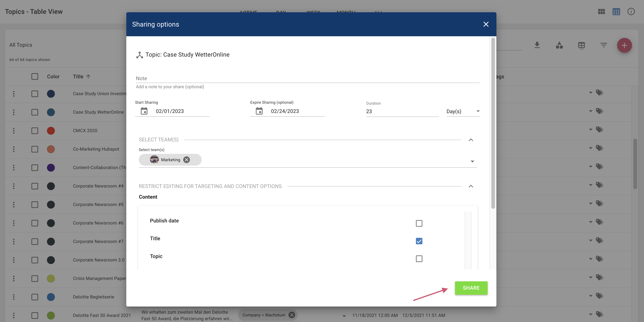
Task: Click the Note input field
Action: coord(307,78)
